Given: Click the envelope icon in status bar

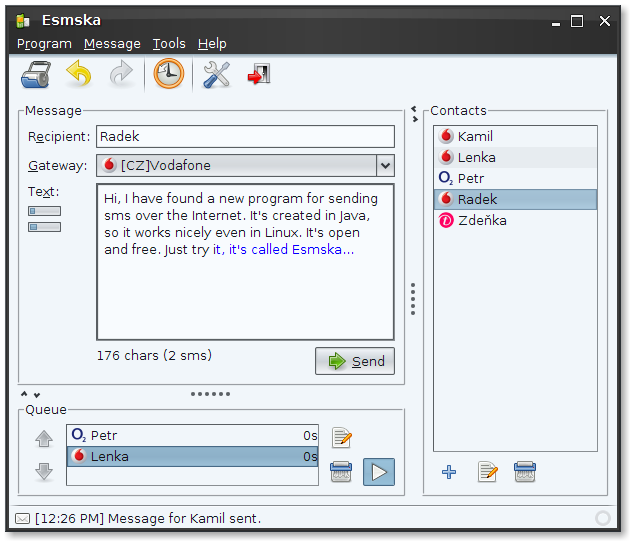Looking at the screenshot, I should [22, 519].
